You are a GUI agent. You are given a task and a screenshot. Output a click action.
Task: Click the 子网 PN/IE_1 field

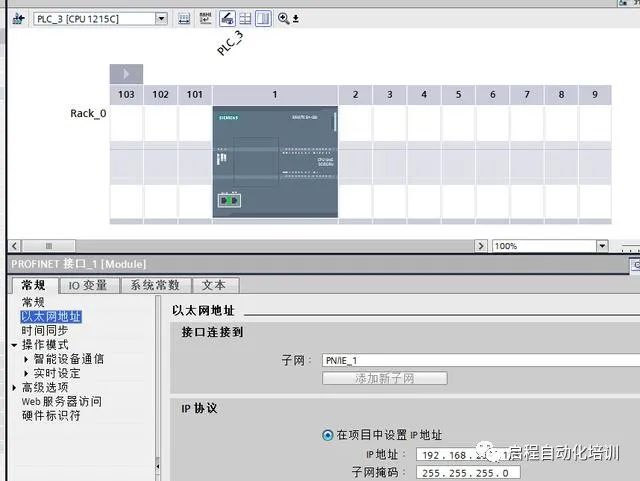[480, 361]
